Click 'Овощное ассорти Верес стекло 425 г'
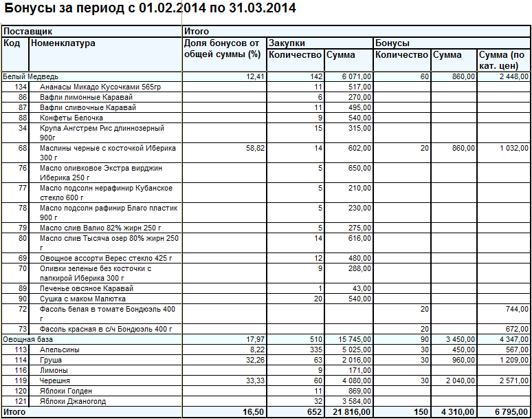Viewport: 532px width, 419px height. pyautogui.click(x=106, y=259)
